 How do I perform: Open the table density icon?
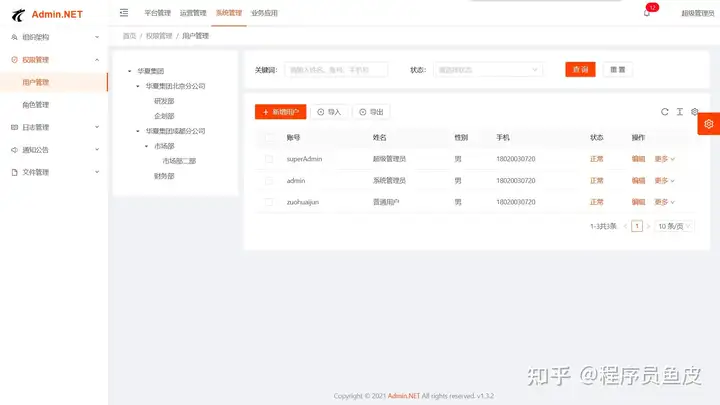680,112
